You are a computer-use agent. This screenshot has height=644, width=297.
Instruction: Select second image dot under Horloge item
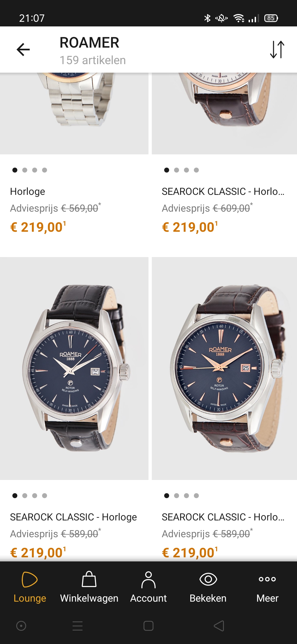click(25, 170)
